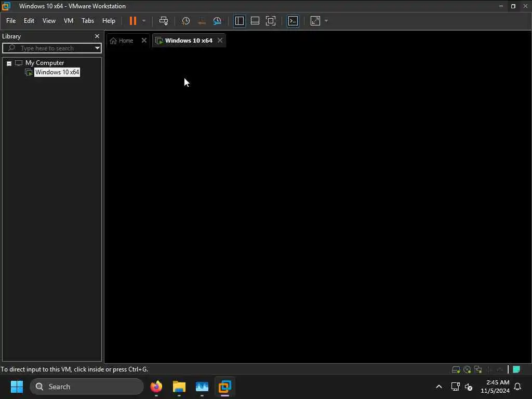Toggle the thumbnail bar view
The image size is (532, 399).
pyautogui.click(x=255, y=21)
